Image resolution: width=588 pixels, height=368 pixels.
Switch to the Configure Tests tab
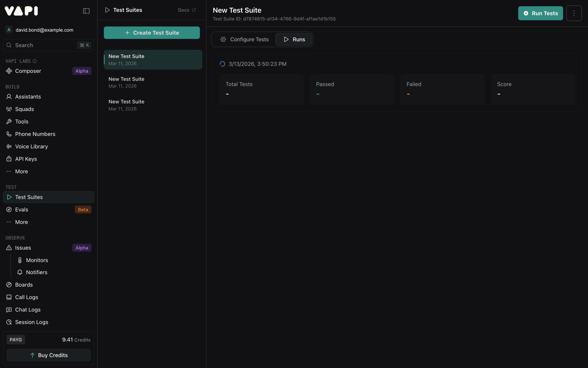click(244, 40)
